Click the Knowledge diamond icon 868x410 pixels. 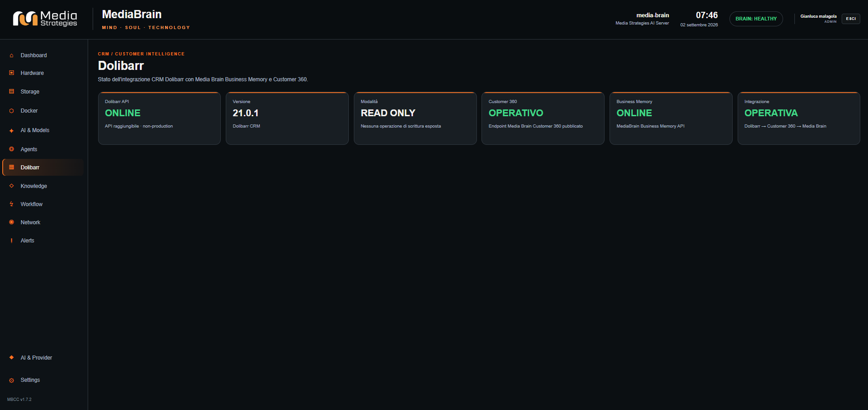tap(11, 186)
